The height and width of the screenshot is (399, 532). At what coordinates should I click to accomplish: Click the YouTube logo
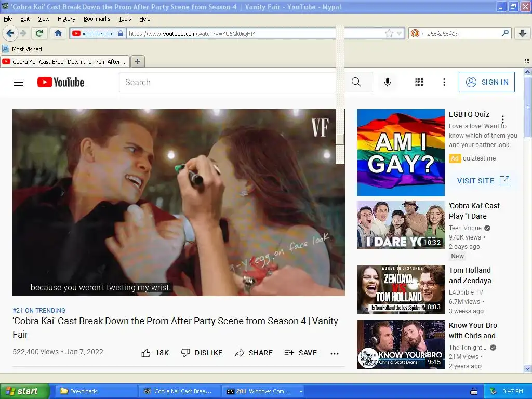point(61,82)
